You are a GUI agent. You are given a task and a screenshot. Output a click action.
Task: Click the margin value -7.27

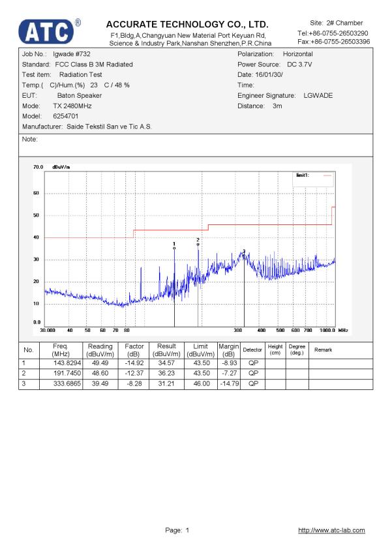click(230, 374)
